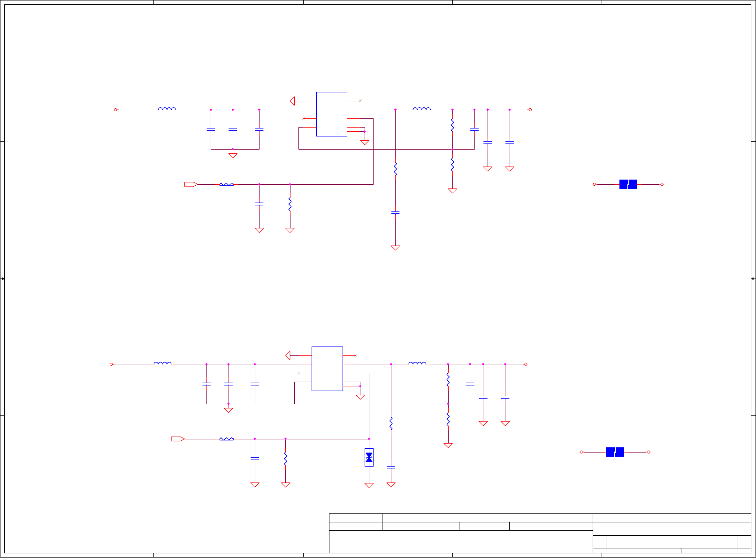Image resolution: width=756 pixels, height=558 pixels.
Task: Click the output inductor of the lower circuit
Action: [x=417, y=363]
